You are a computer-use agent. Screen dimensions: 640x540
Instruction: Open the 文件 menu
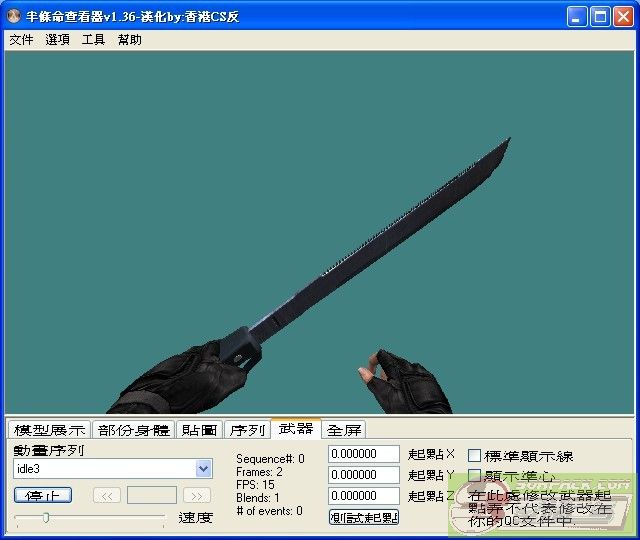click(21, 40)
